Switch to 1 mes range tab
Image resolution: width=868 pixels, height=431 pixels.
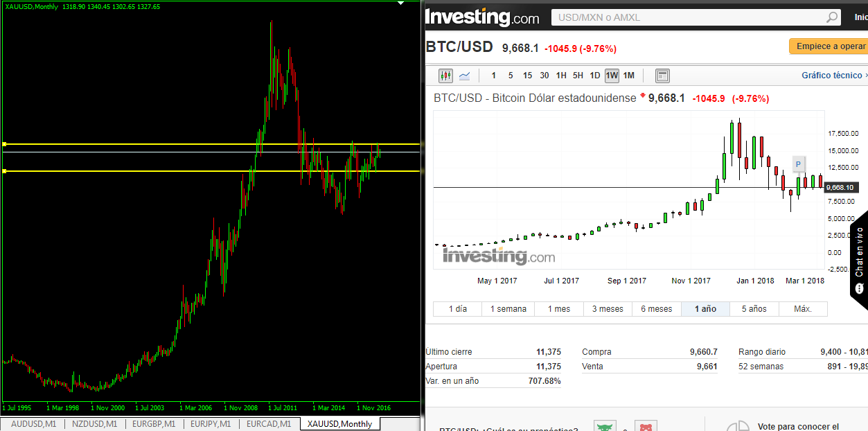coord(558,309)
